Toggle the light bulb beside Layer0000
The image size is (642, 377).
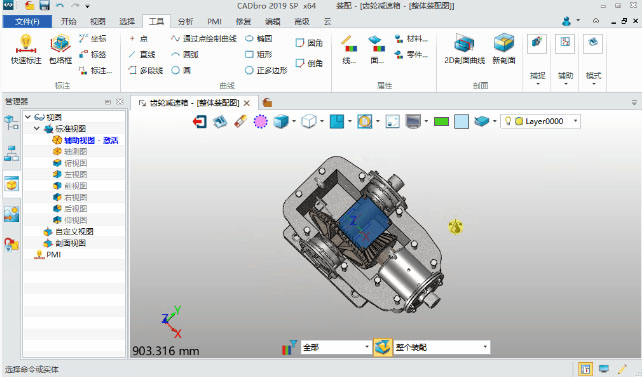coord(508,121)
